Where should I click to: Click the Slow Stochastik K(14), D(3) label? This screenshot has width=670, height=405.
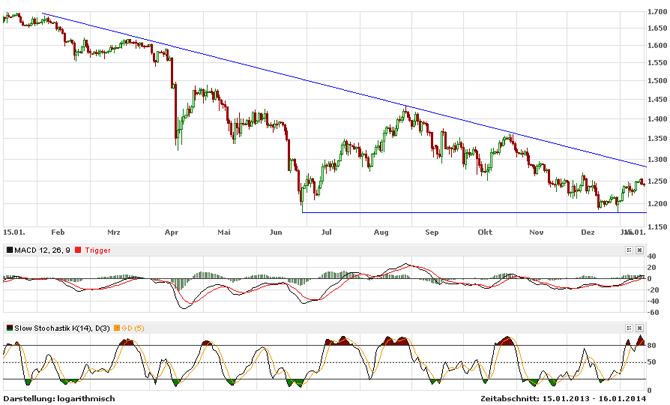62,328
